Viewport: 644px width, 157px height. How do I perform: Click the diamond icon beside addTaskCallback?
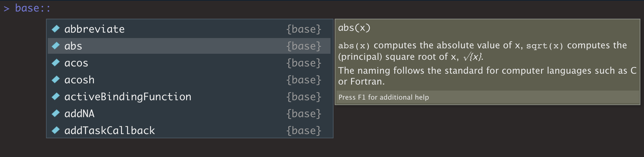(x=56, y=130)
